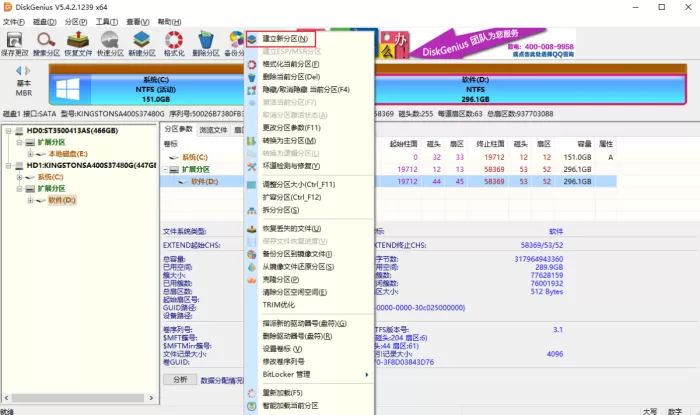Expand the 软件(D:) node in disk tree

(x=30, y=200)
